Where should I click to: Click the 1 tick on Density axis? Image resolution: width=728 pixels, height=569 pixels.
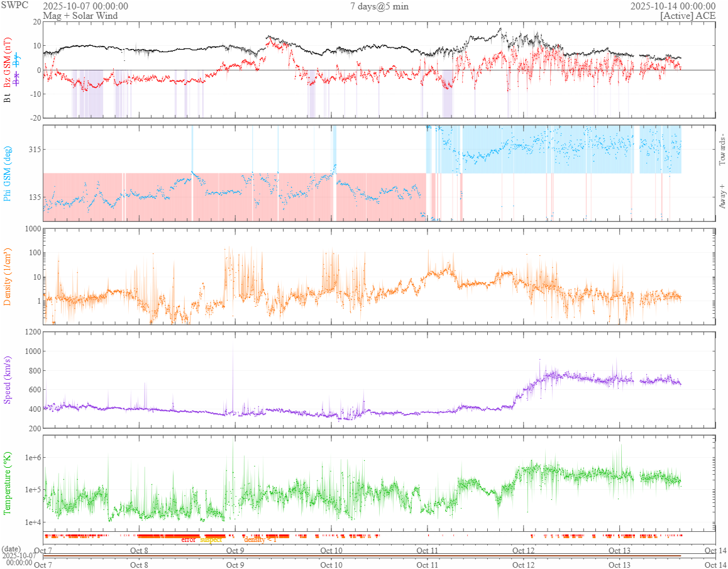(x=39, y=301)
